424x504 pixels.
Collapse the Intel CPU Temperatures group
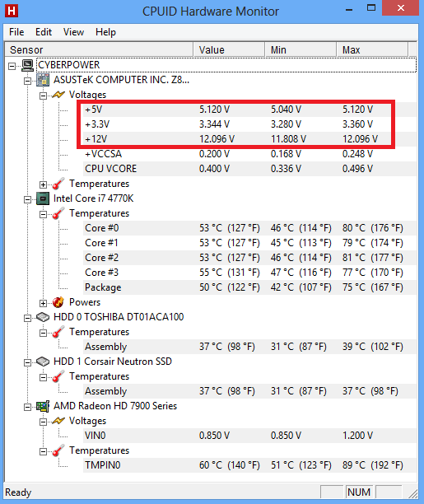tap(43, 214)
